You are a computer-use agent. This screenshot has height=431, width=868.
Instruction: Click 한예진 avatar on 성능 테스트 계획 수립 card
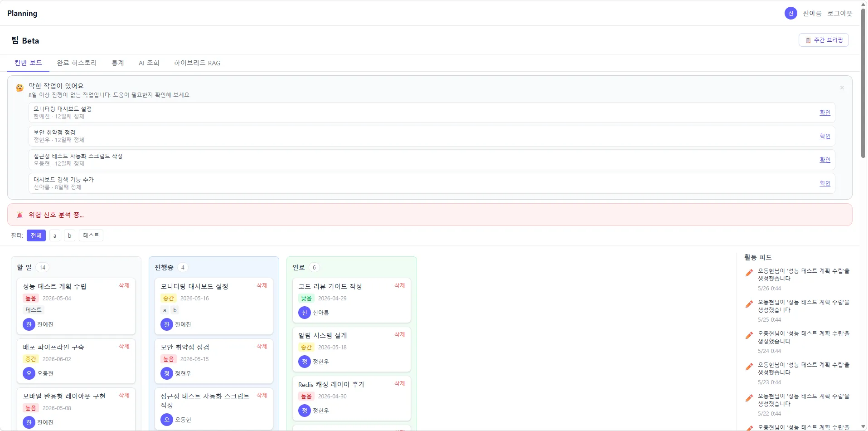tap(29, 324)
